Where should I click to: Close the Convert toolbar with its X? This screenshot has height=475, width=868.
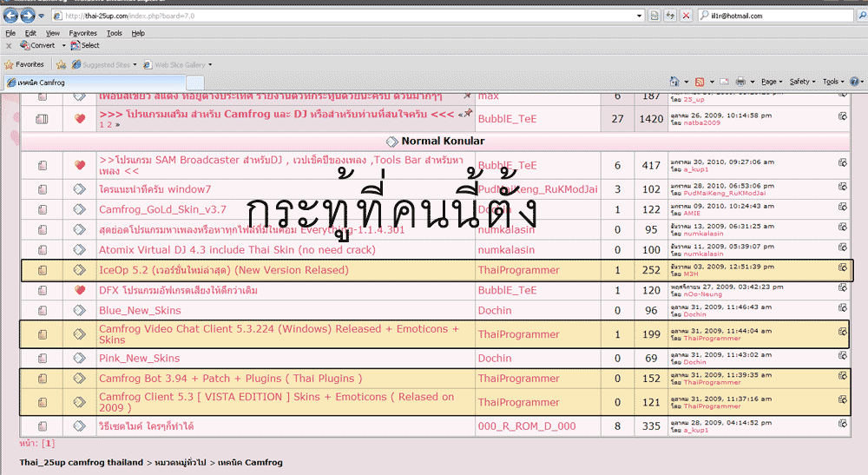[9, 46]
